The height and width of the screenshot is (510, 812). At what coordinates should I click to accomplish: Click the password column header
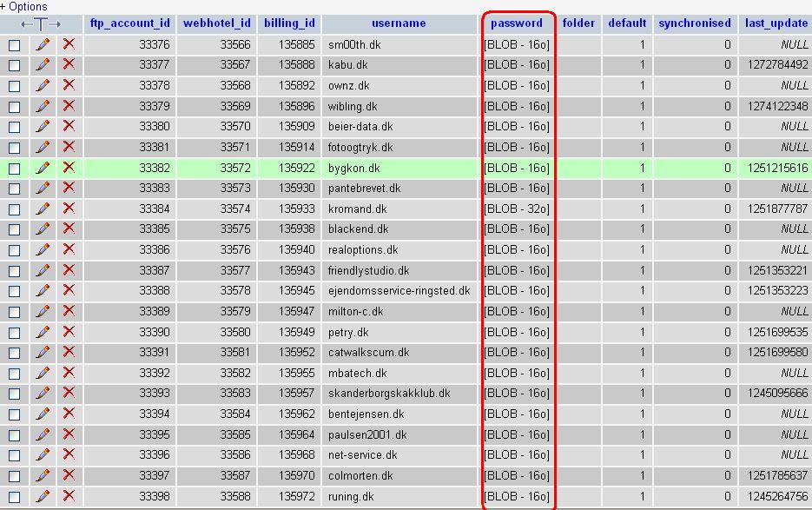click(x=517, y=23)
